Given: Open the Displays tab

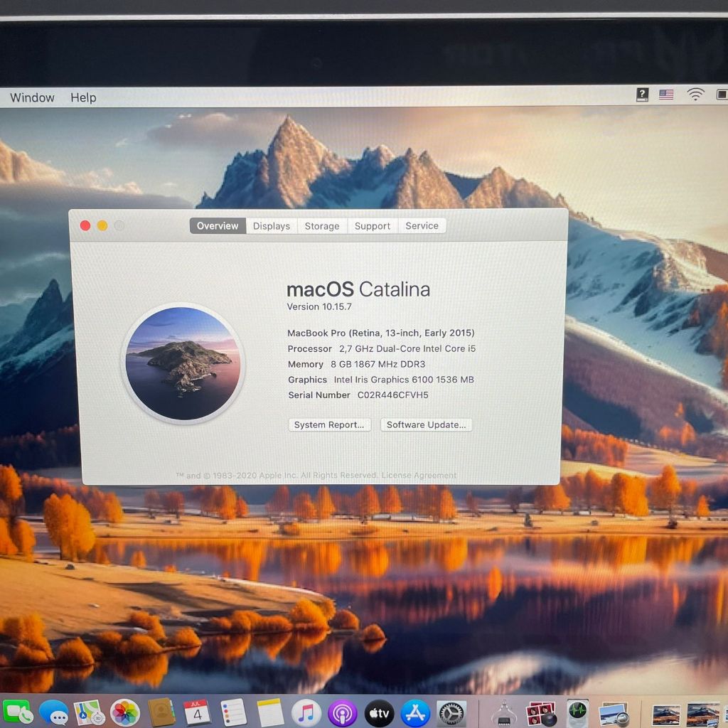Looking at the screenshot, I should click(272, 226).
